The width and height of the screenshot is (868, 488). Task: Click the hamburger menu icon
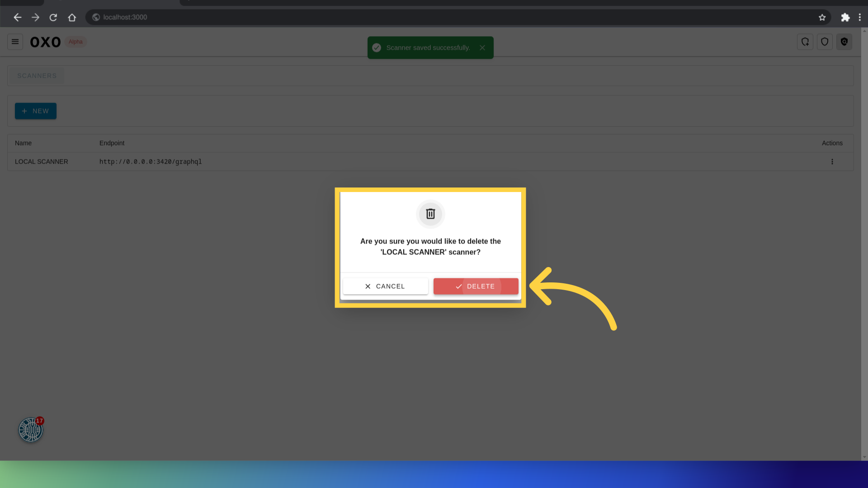(x=15, y=41)
